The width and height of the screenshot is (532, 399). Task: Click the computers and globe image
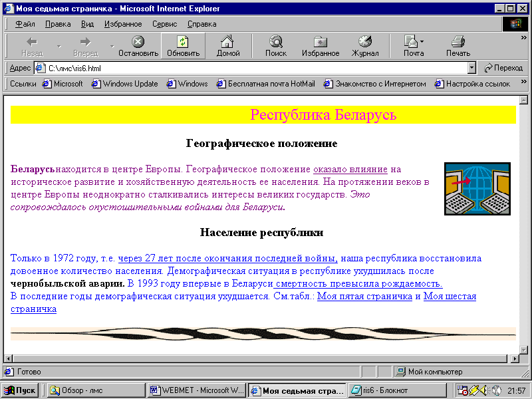(477, 189)
